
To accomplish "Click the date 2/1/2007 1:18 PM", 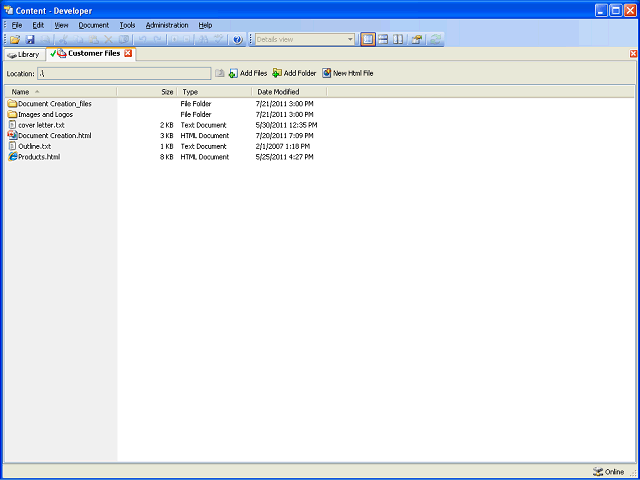I will pos(282,146).
